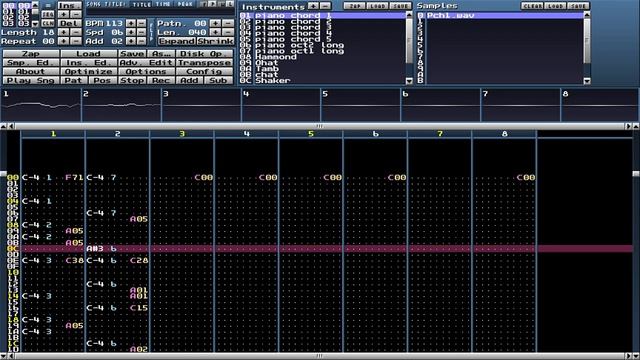Increase pattern Len with plus button
The width and height of the screenshot is (640, 360).
coord(215,32)
